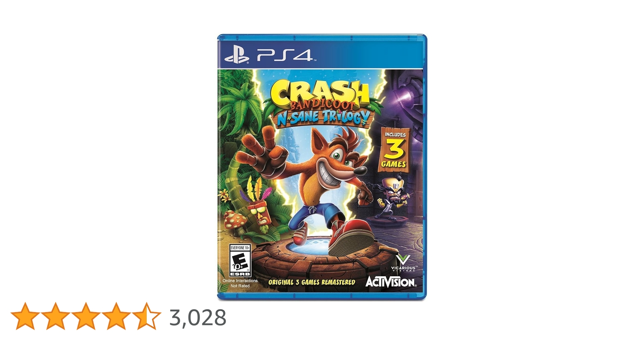The height and width of the screenshot is (337, 644).
Task: Click the N. Sane Trilogy subtitle banner
Action: tap(322, 117)
